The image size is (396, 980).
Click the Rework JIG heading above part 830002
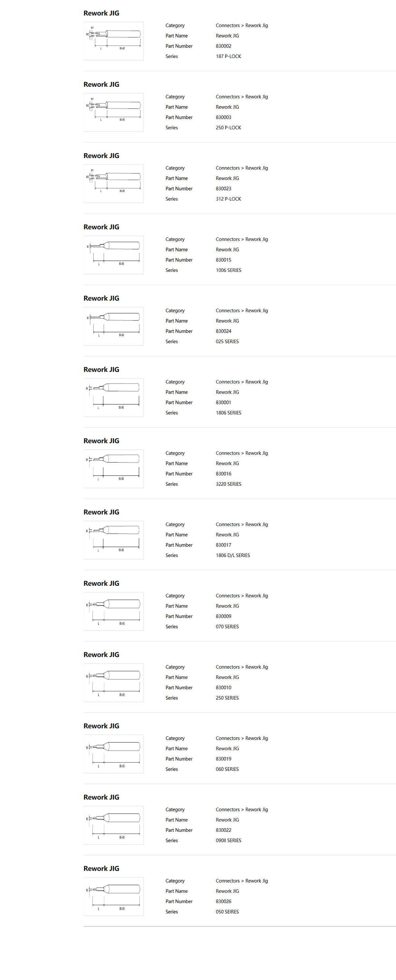pyautogui.click(x=101, y=13)
